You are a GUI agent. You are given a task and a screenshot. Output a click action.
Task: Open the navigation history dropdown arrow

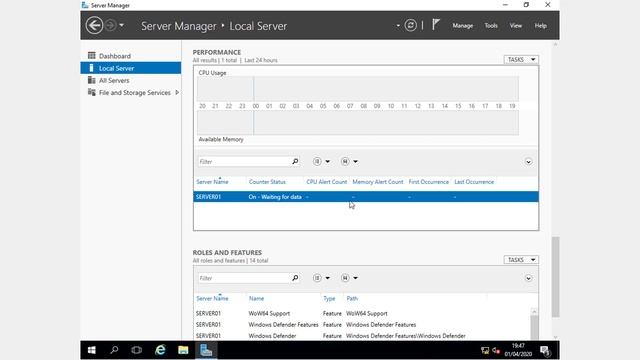coord(122,25)
